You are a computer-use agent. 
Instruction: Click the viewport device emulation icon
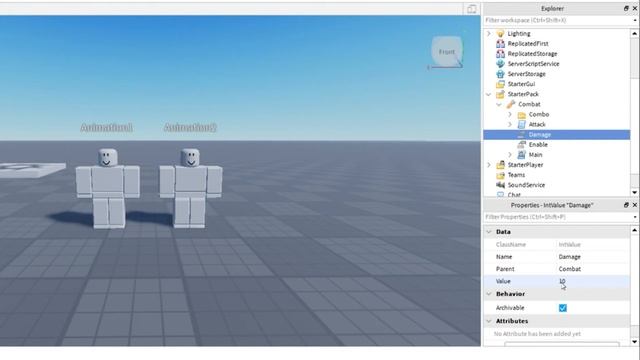pos(471,9)
